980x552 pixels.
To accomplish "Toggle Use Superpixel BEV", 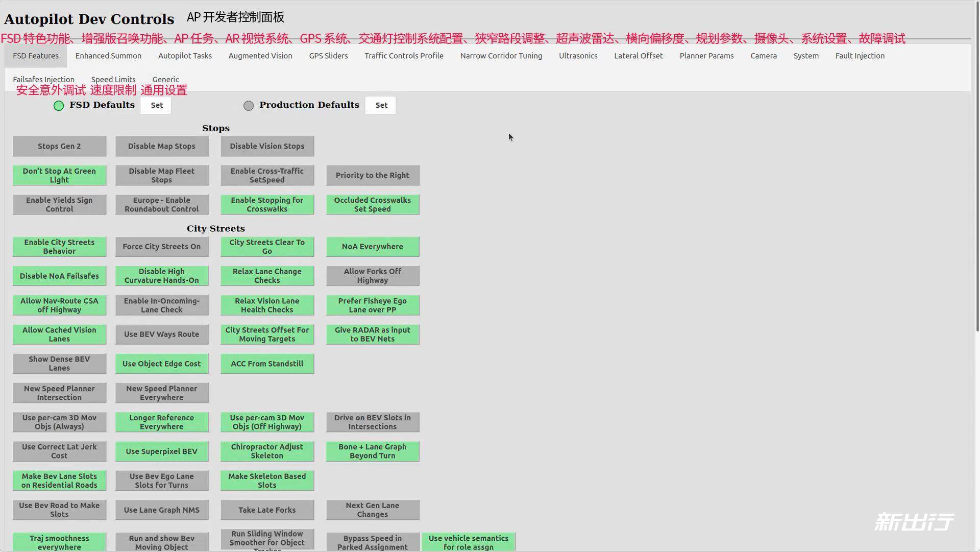I will coord(161,451).
